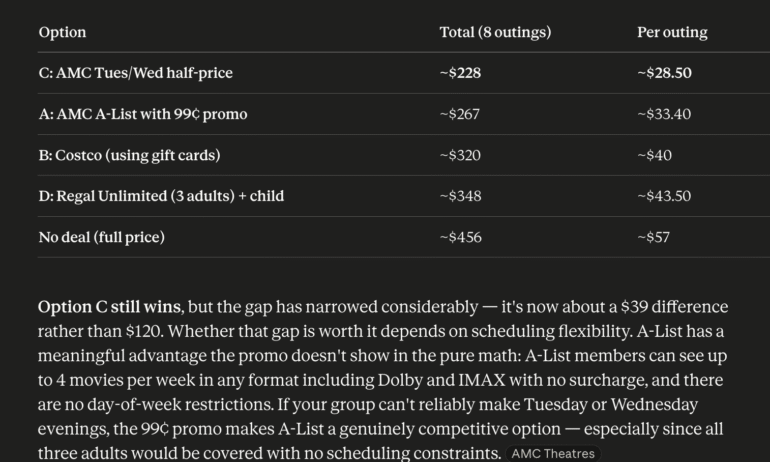770x462 pixels.
Task: Open the AMC Theatres source citation chip
Action: (553, 454)
